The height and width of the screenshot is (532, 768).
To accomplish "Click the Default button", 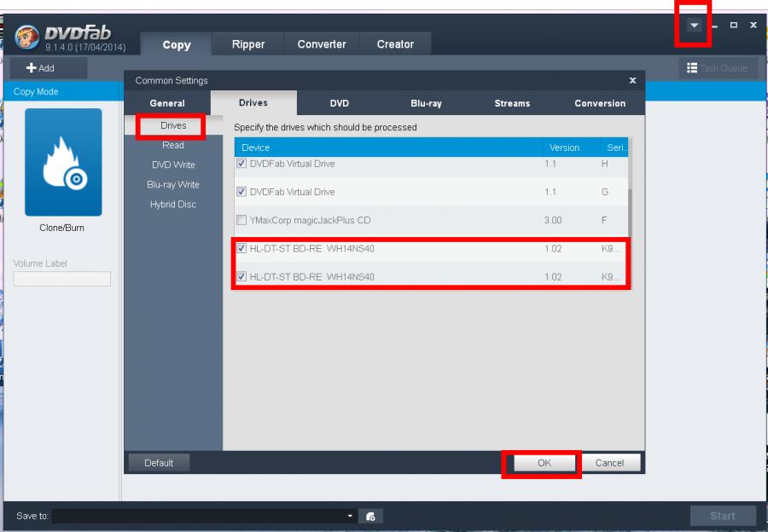I will pos(159,463).
